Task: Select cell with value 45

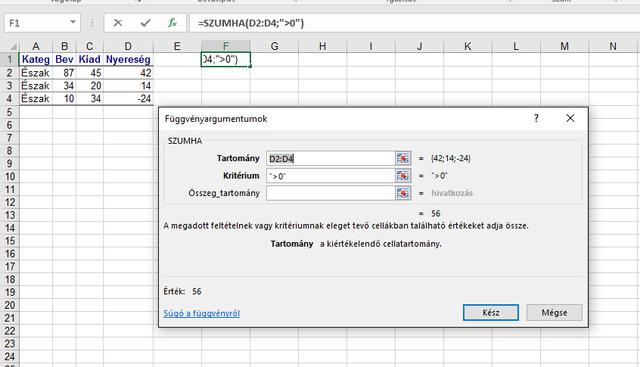Action: [x=89, y=73]
